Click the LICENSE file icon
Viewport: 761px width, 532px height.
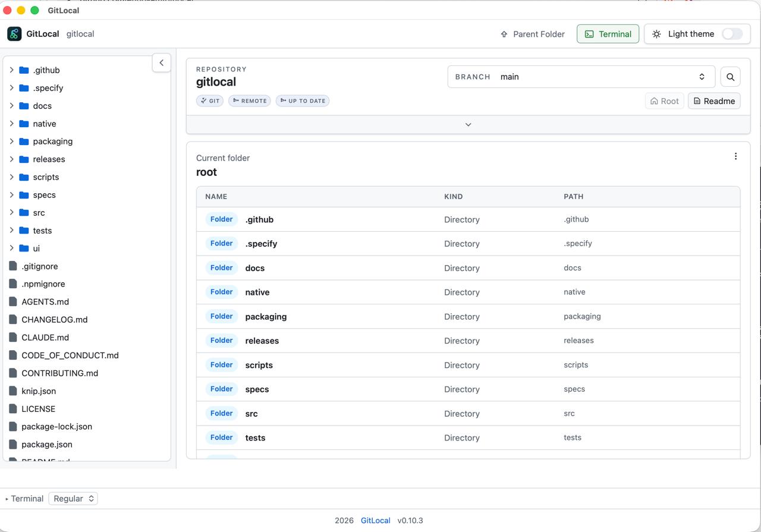click(x=13, y=409)
